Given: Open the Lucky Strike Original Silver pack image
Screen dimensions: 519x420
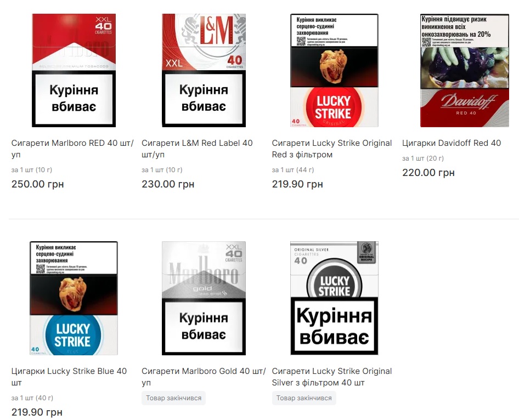Looking at the screenshot, I should 334,298.
